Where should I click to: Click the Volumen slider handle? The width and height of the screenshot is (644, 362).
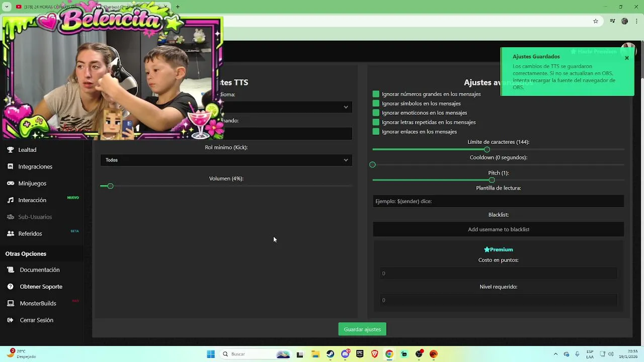[x=110, y=186]
